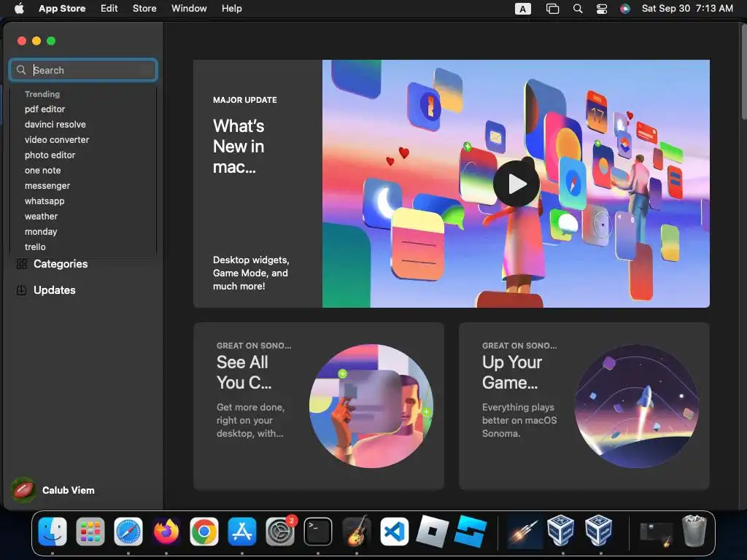Open Google Chrome from the Dock
The image size is (747, 560).
pyautogui.click(x=204, y=532)
